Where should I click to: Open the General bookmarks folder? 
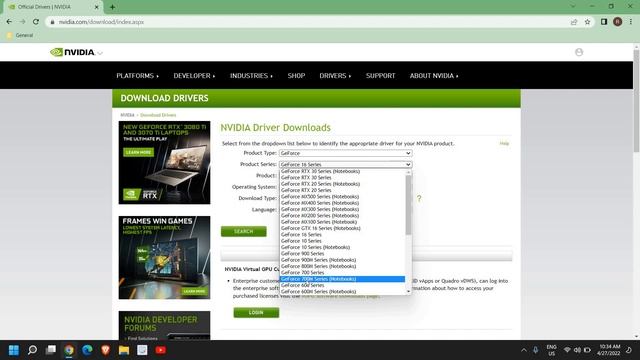[20, 36]
